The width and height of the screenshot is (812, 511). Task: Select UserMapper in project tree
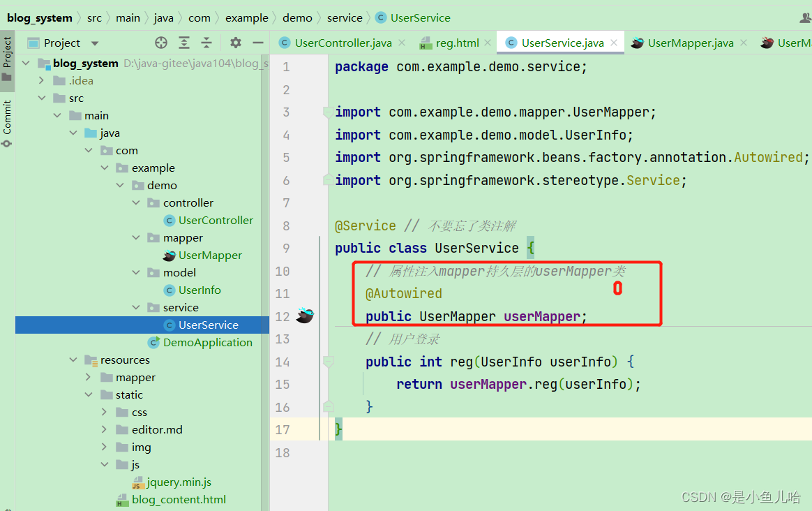click(210, 255)
